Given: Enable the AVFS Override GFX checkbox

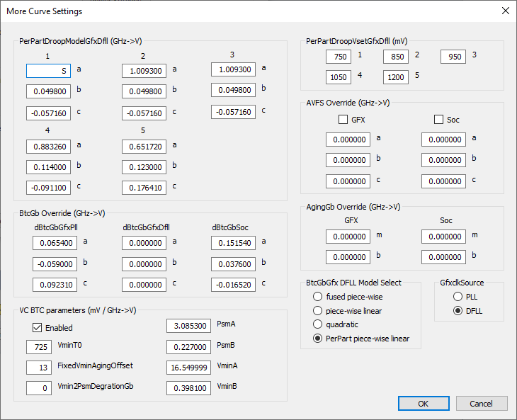Looking at the screenshot, I should click(x=343, y=120).
